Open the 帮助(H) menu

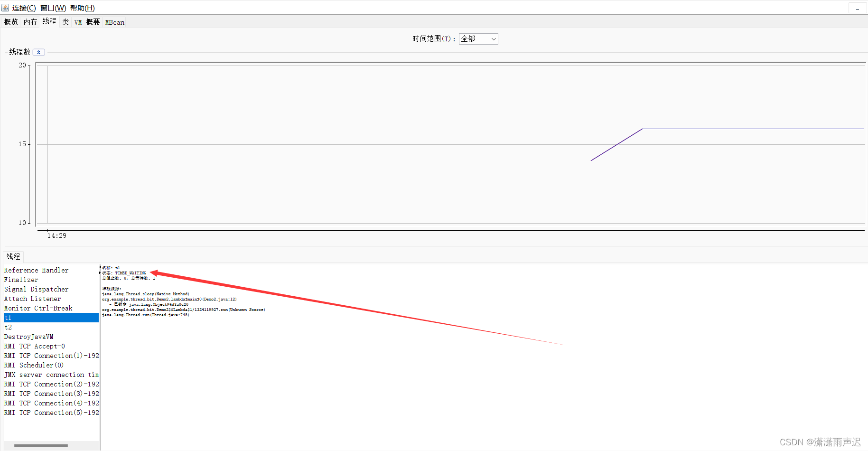(83, 8)
